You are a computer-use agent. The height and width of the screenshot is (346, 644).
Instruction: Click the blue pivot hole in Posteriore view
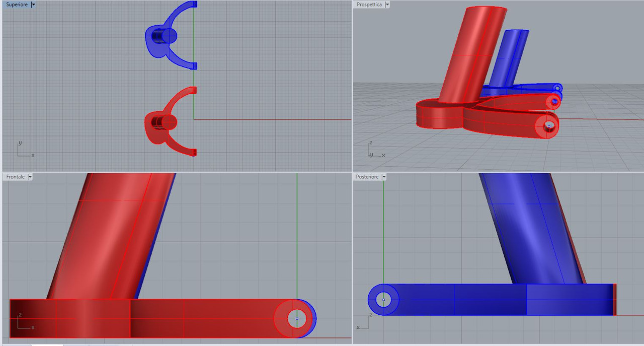pos(383,300)
